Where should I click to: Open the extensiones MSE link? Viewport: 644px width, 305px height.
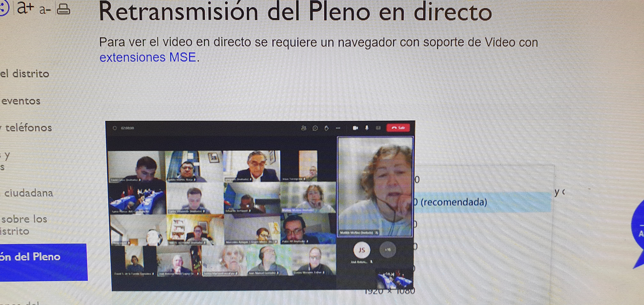[x=147, y=57]
